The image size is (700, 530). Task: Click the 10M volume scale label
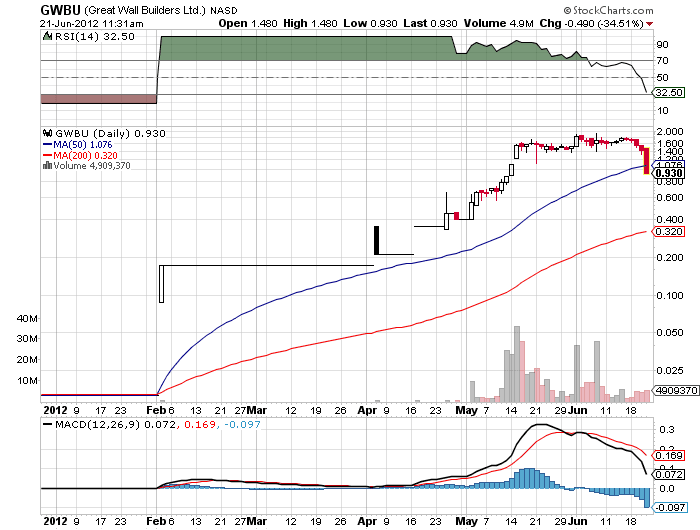pos(27,380)
